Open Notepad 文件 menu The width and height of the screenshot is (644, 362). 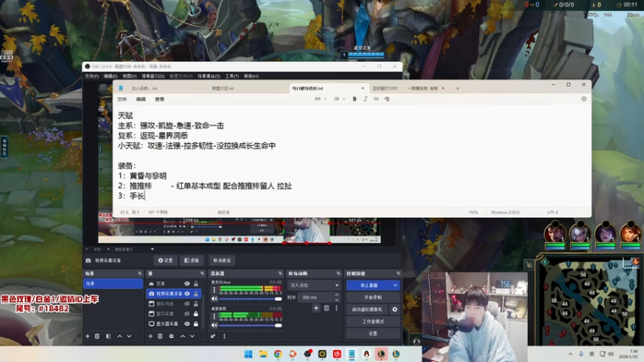click(122, 99)
